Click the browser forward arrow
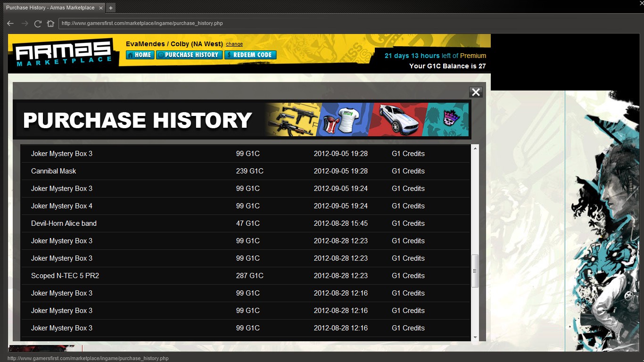 [25, 24]
